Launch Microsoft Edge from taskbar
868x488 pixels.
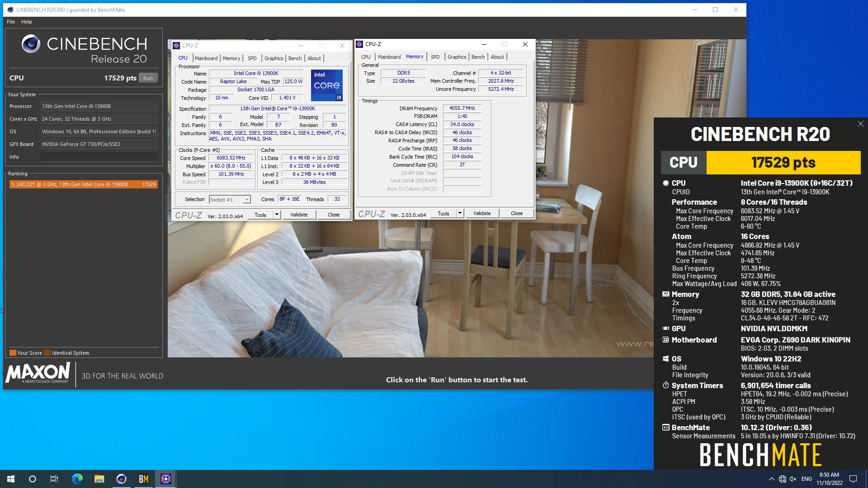point(77,479)
